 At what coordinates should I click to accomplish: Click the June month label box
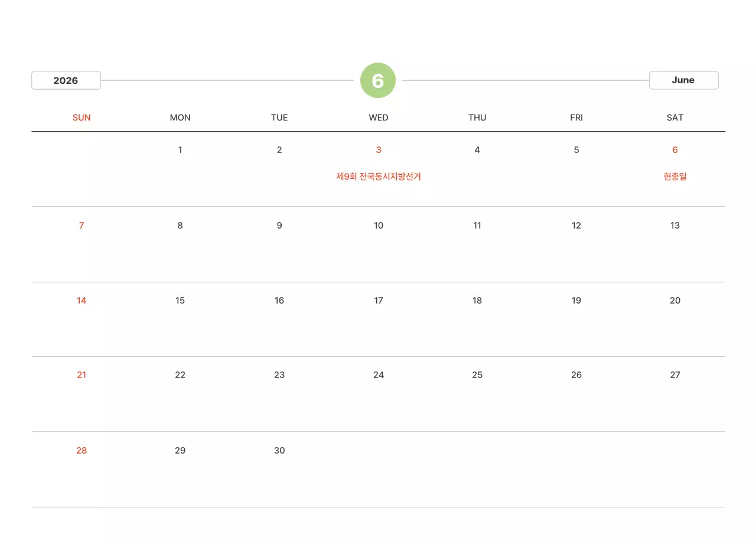[683, 80]
